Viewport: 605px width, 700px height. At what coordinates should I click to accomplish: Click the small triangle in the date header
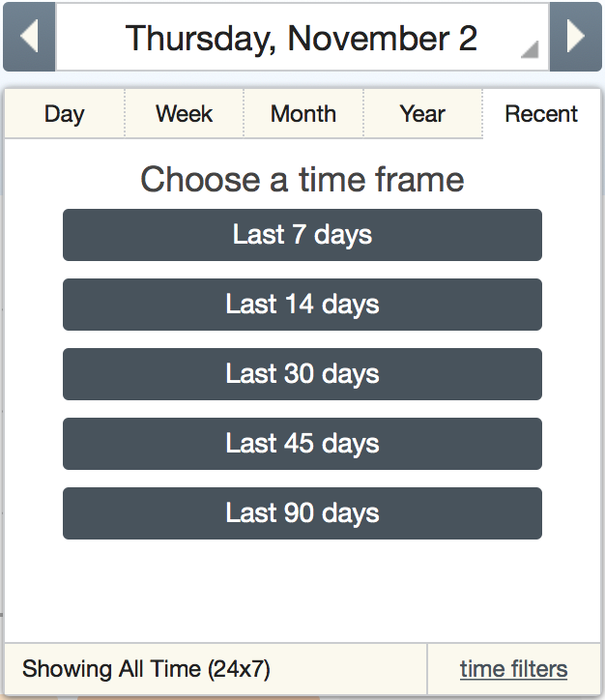coord(529,50)
